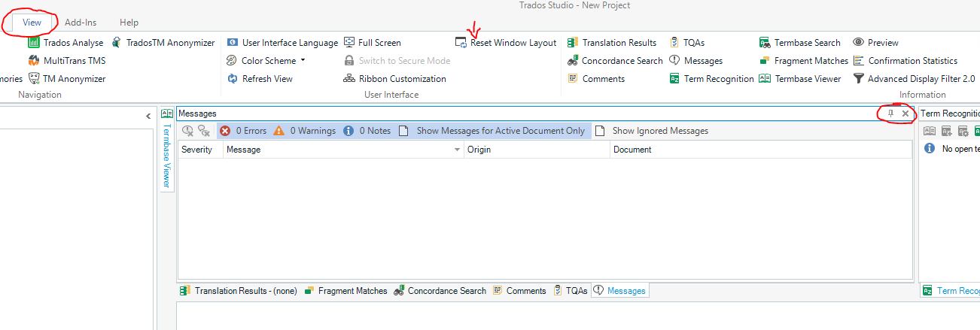
Task: Switch to Concordance Search bottom tab
Action: tap(440, 291)
